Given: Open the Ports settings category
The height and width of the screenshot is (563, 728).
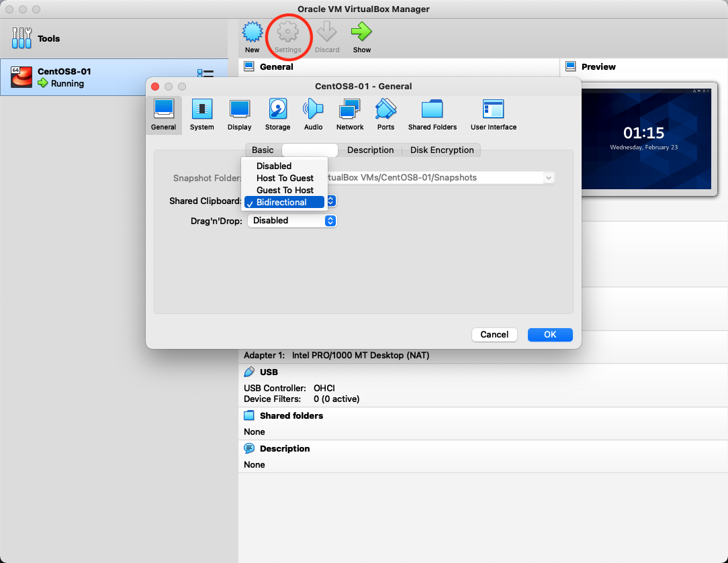Looking at the screenshot, I should (385, 115).
